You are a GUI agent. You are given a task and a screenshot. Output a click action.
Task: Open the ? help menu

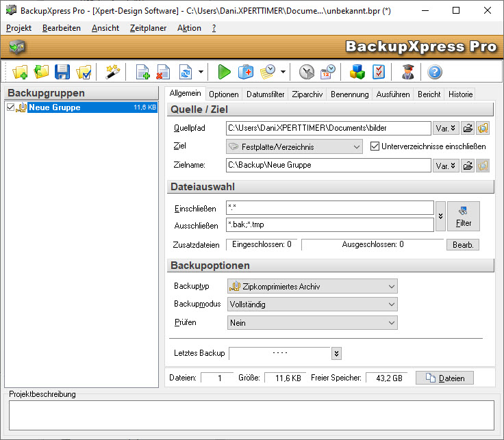214,28
